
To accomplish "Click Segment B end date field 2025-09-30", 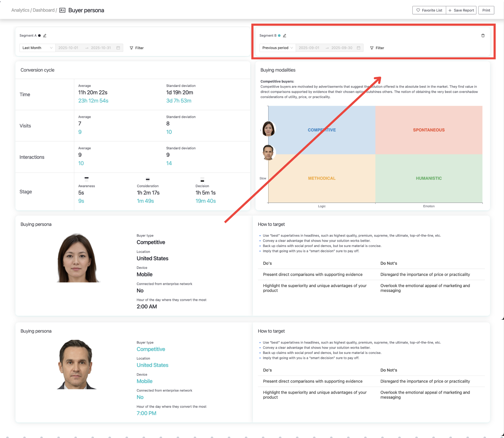I will click(x=342, y=48).
